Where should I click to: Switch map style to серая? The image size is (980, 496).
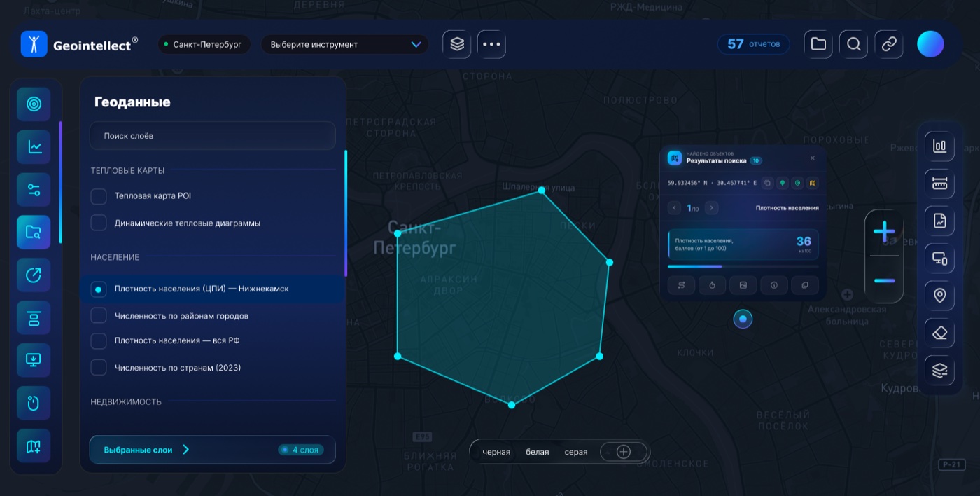coord(576,452)
